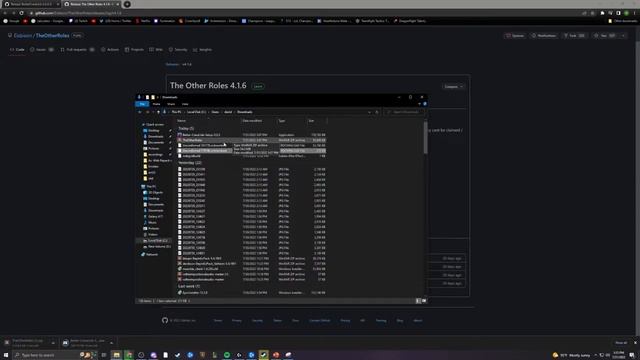
Task: Click 'This PC' in Explorer breadcrumb path
Action: click(x=176, y=112)
